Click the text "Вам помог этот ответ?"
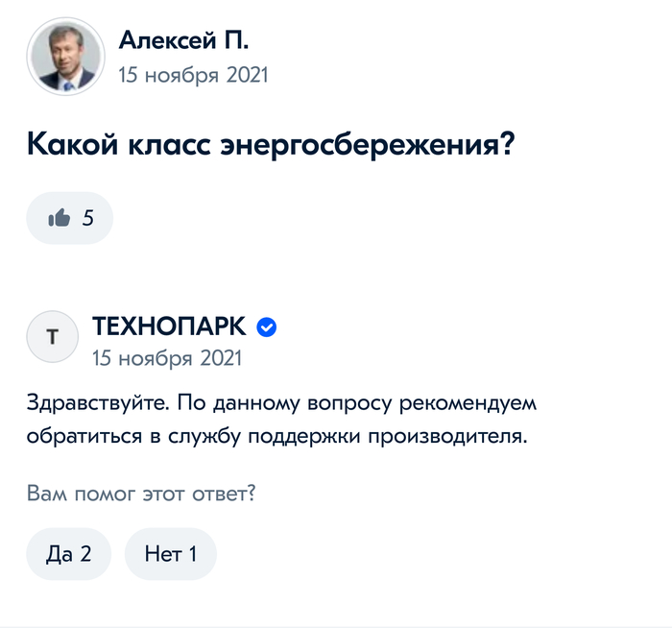The height and width of the screenshot is (628, 672). coord(147,494)
